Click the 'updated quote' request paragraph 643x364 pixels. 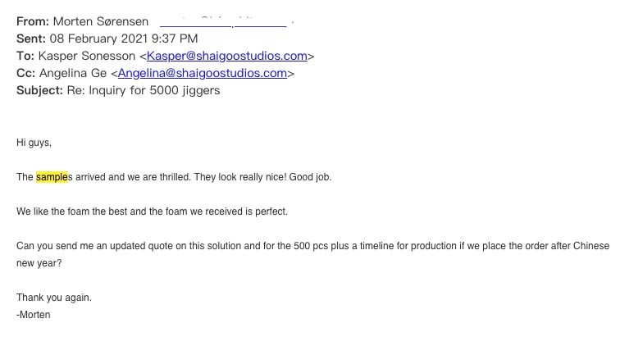[x=313, y=254]
